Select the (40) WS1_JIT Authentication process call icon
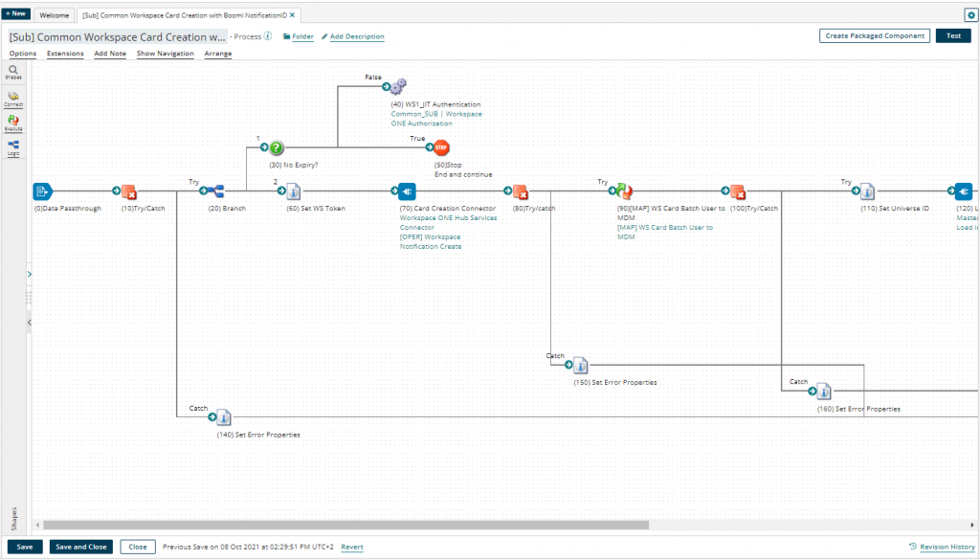Viewport: 980px width, 560px height. (x=398, y=86)
